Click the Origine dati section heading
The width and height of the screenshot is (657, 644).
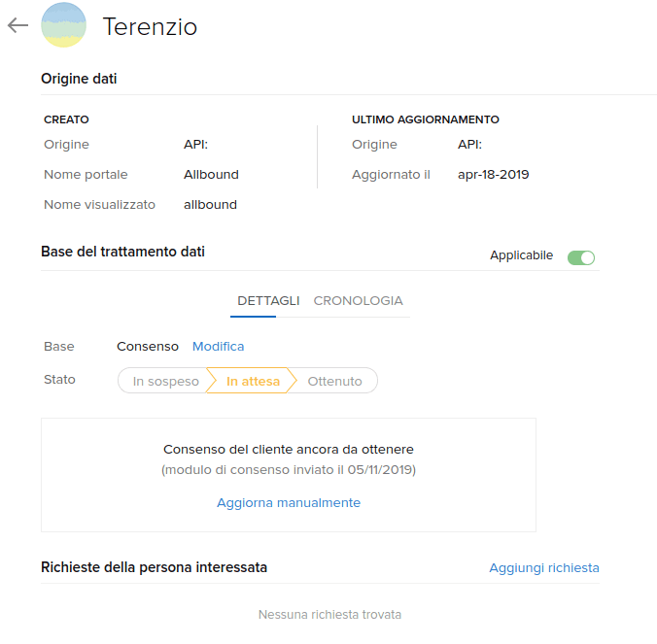click(79, 79)
